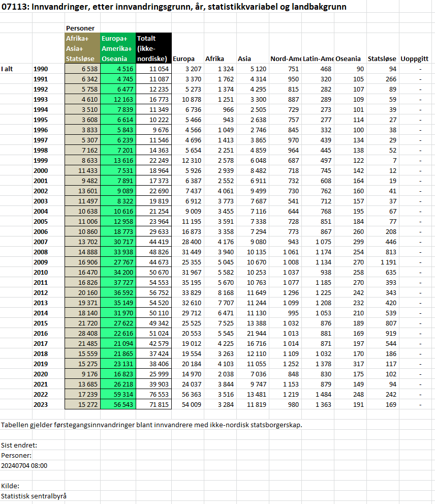Image resolution: width=435 pixels, height=504 pixels.
Task: Click total value 76 553 for 2022
Action: coord(154,394)
